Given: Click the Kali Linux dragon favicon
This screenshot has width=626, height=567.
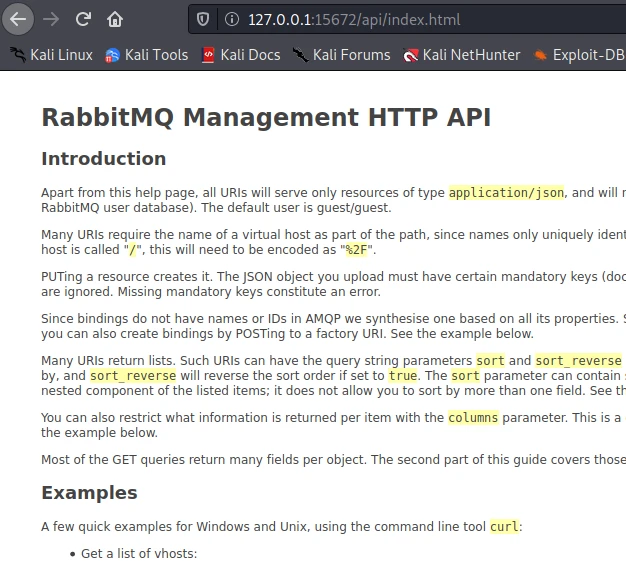Looking at the screenshot, I should click(x=18, y=55).
